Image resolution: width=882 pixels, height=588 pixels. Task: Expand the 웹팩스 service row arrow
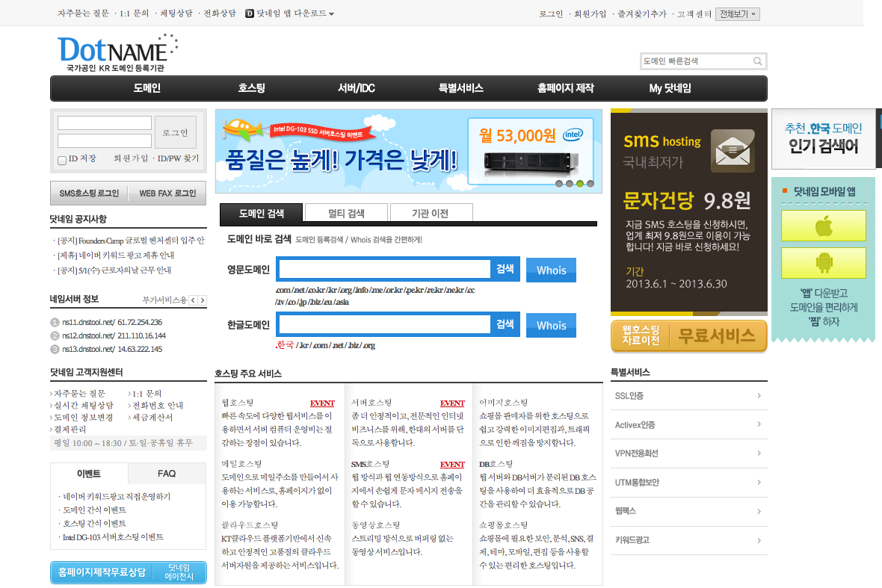pyautogui.click(x=759, y=511)
